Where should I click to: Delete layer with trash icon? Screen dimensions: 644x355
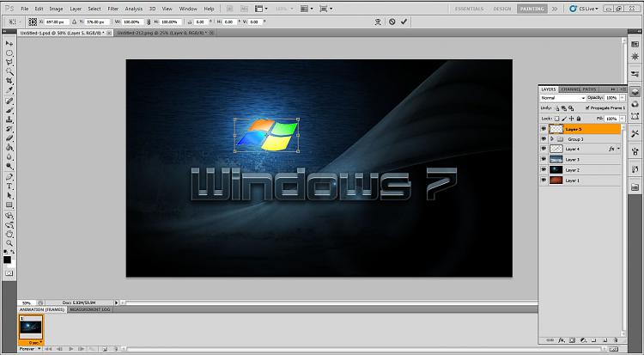[616, 340]
